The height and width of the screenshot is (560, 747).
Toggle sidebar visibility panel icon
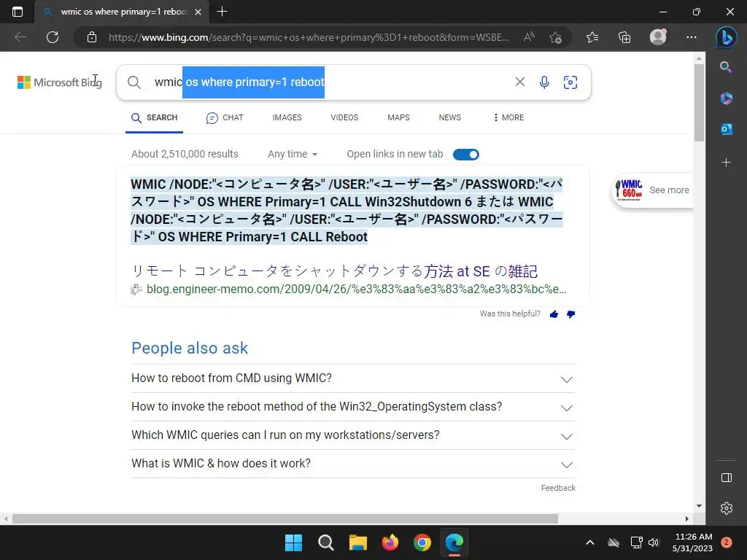tap(726, 478)
